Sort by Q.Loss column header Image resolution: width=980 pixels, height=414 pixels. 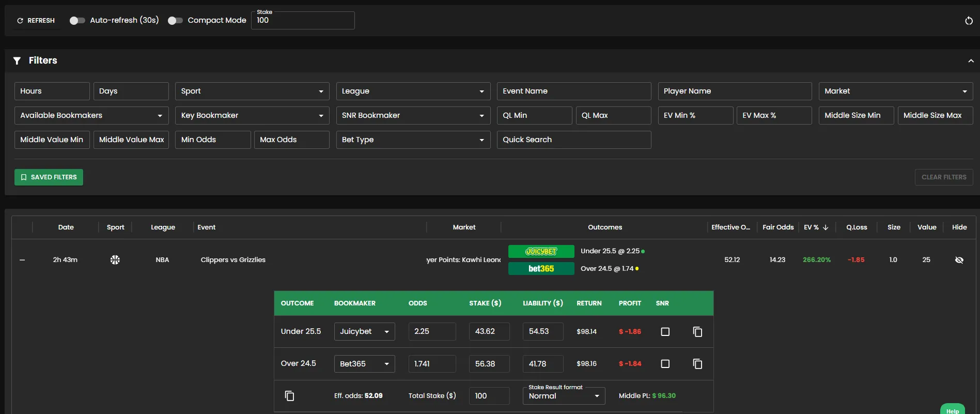pyautogui.click(x=857, y=227)
